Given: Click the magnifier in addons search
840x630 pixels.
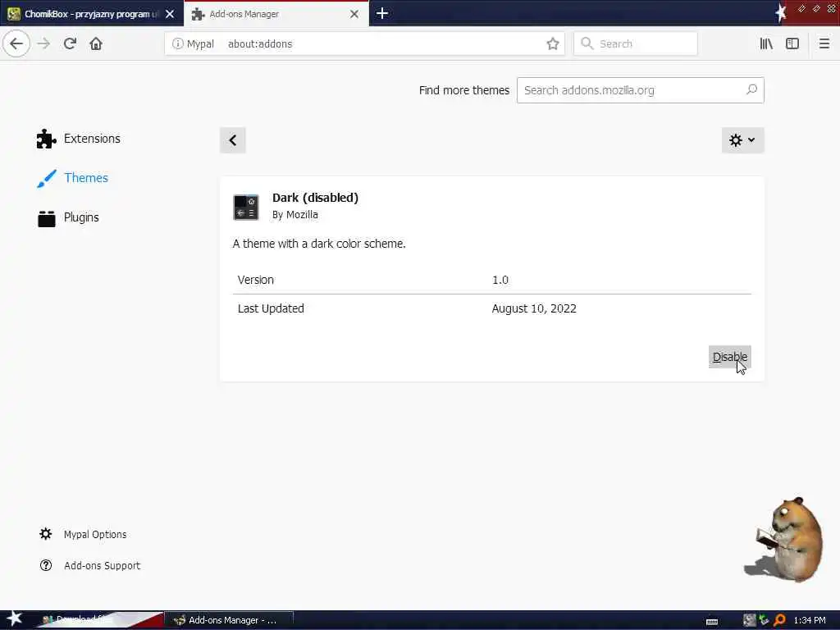Looking at the screenshot, I should click(751, 89).
